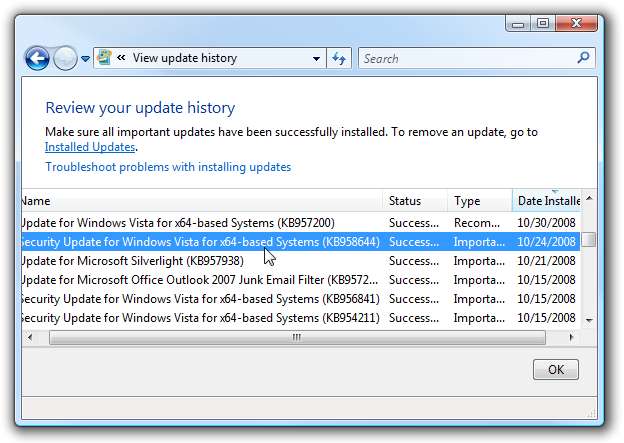Click the horizontal scrollbar thumb

(x=297, y=338)
